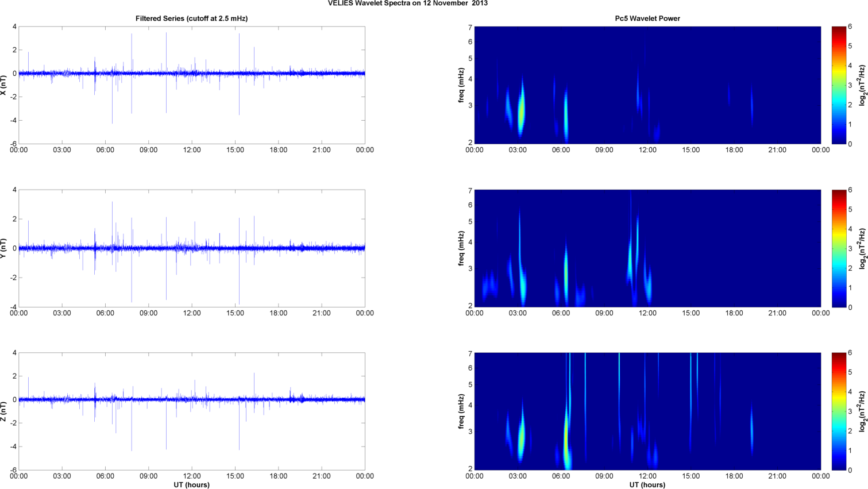Click 'log2(nT²/Hz)' label beside bottom color bar
The height and width of the screenshot is (489, 868).
coord(862,411)
